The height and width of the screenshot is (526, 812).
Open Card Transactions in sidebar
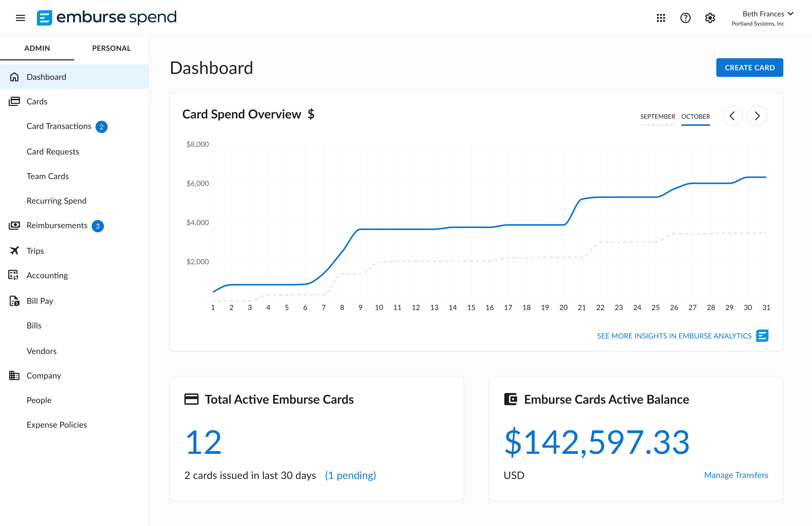point(59,126)
